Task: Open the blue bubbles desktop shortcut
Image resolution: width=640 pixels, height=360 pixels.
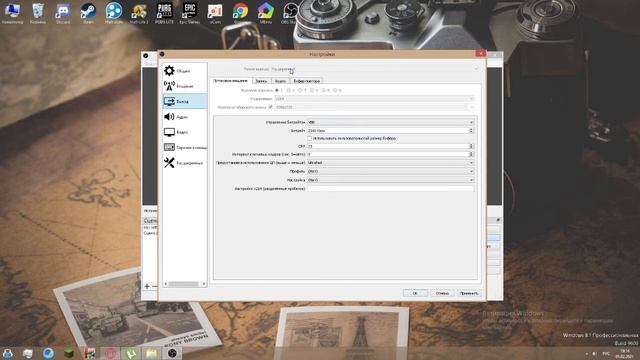Action: [x=113, y=13]
